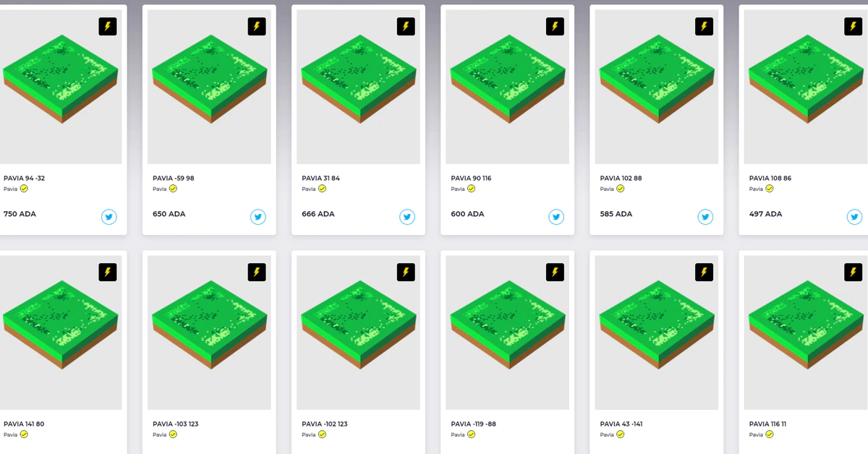The width and height of the screenshot is (868, 454).
Task: Open the PAVIA 31 84 title link
Action: tap(320, 178)
